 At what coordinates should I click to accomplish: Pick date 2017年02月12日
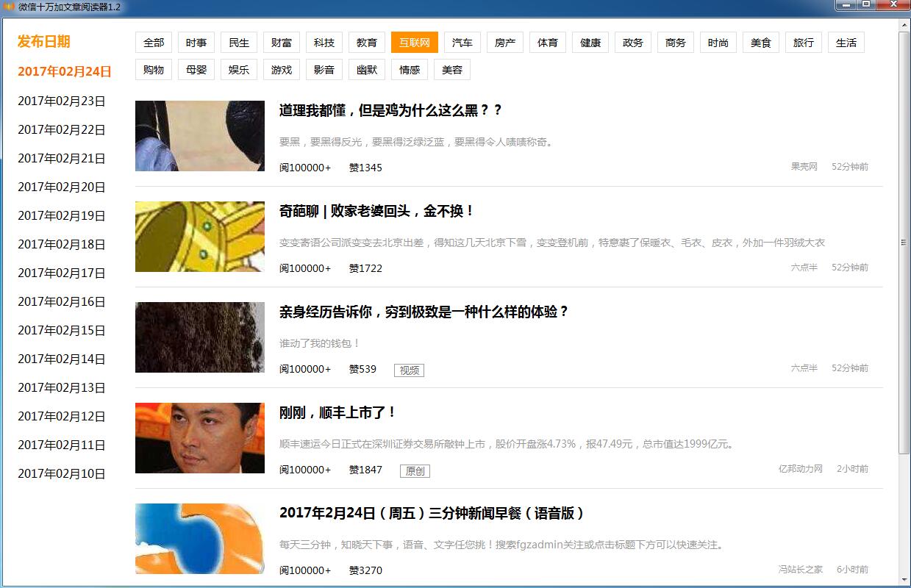(62, 417)
